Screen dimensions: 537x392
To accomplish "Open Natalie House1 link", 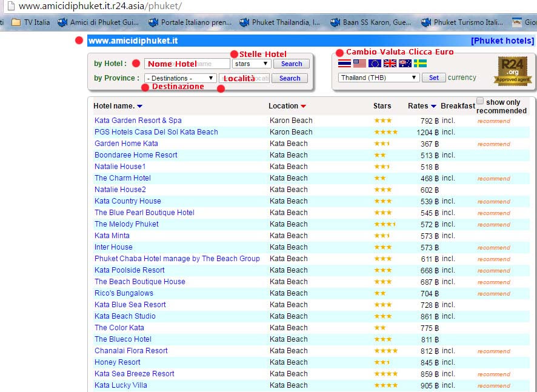I will (120, 167).
